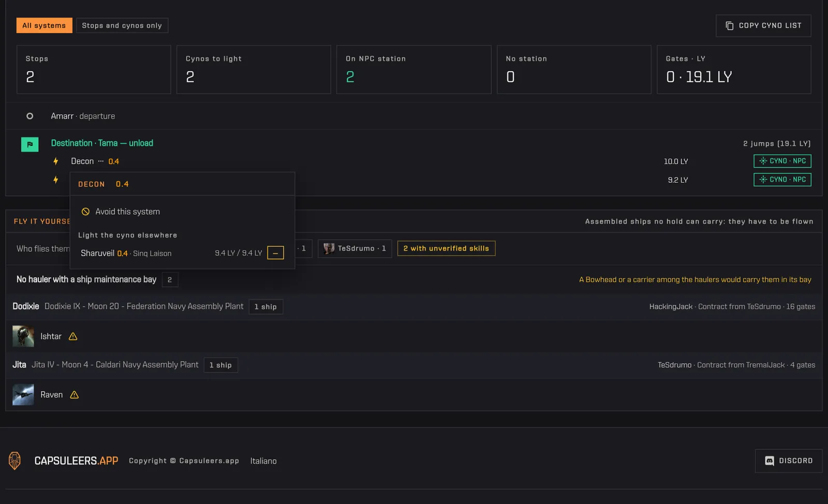Click the 1 ship badge for Jita
The width and height of the screenshot is (828, 504).
(220, 365)
